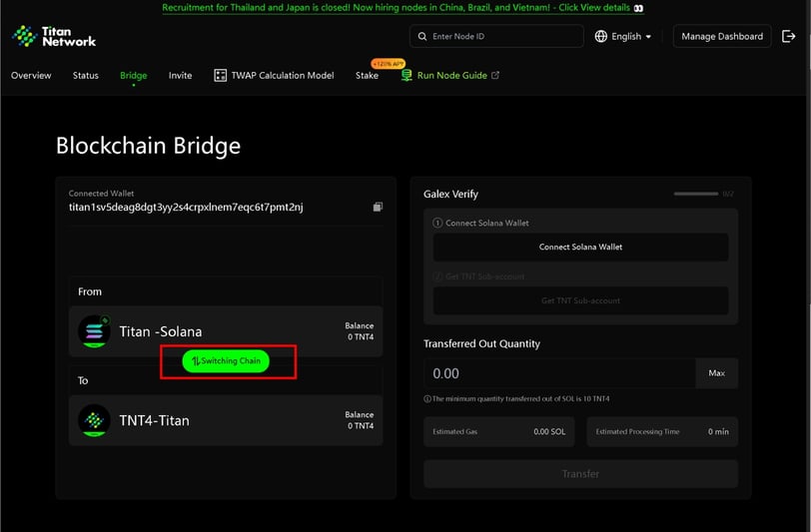
Task: Open the Overview tab
Action: click(31, 76)
